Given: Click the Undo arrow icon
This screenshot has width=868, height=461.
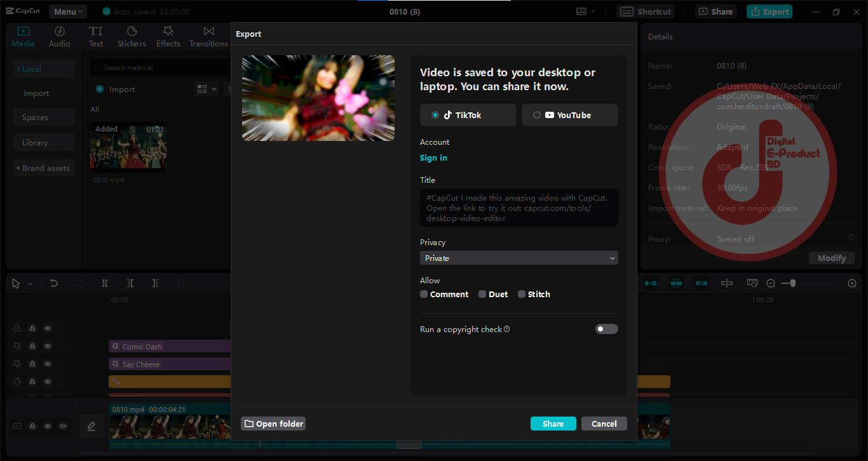Looking at the screenshot, I should coord(54,283).
